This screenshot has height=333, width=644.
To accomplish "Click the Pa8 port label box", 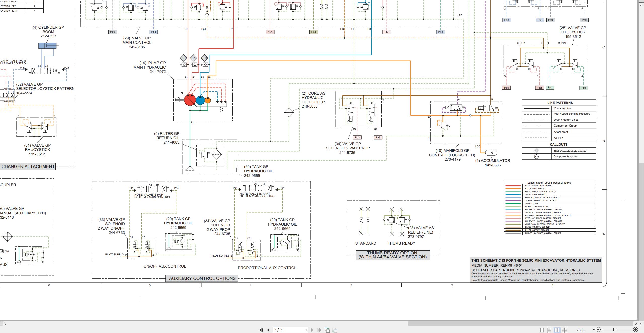I will 507,20.
